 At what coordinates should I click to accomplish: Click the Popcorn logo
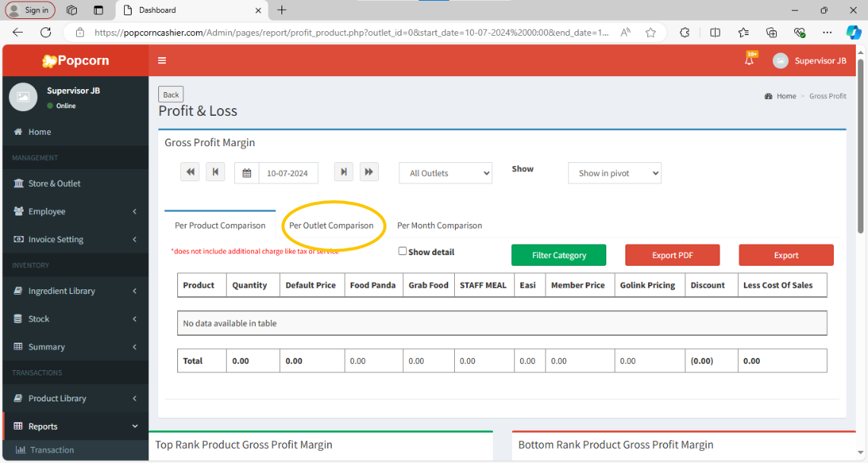click(x=75, y=60)
